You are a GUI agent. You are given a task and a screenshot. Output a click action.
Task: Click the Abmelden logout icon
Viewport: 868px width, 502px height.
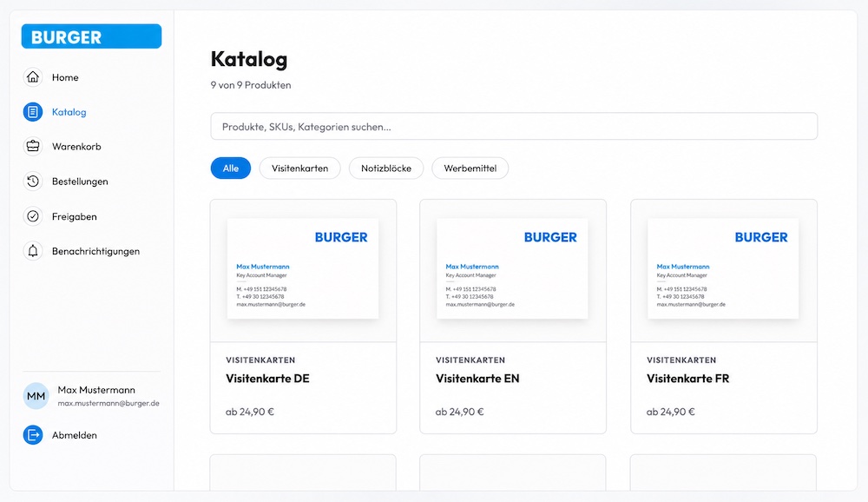click(x=33, y=435)
